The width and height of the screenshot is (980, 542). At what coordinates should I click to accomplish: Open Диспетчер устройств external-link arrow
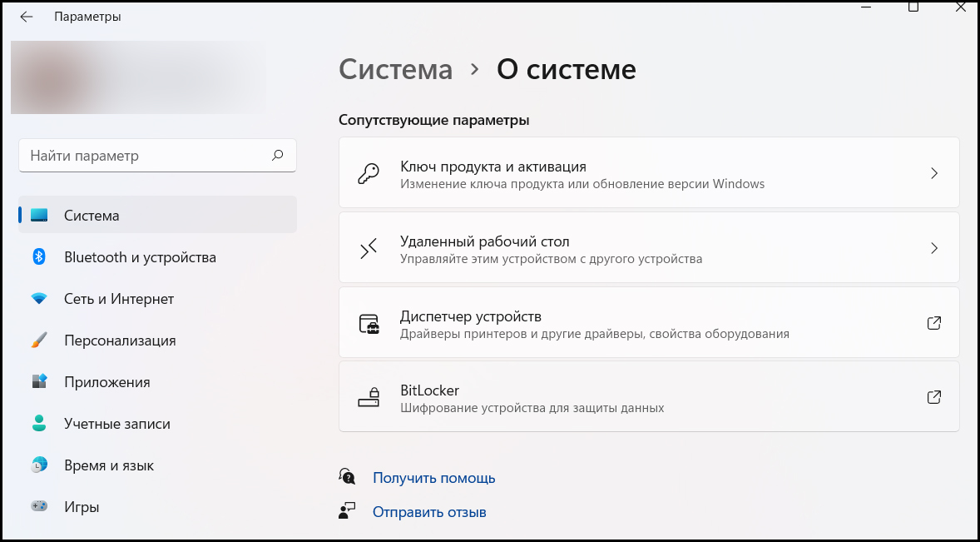pyautogui.click(x=933, y=323)
